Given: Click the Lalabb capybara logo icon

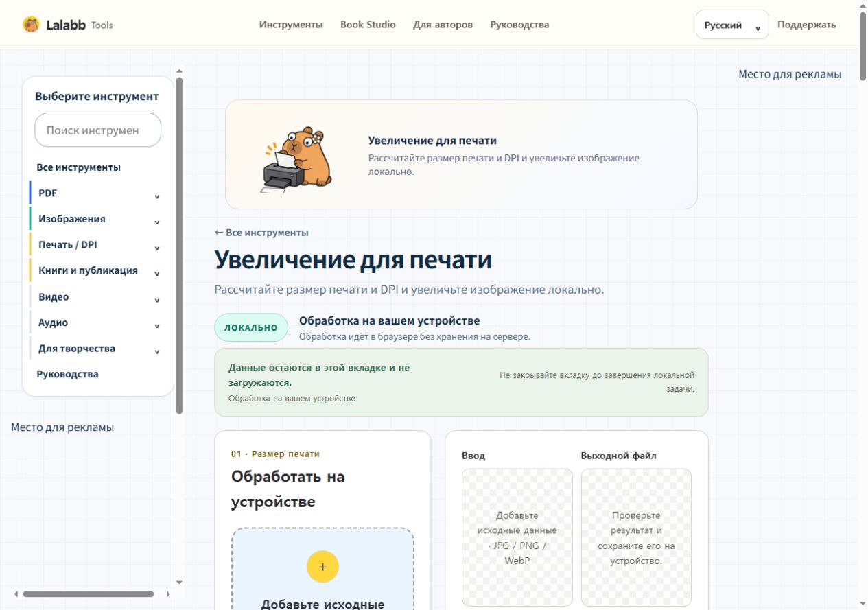Looking at the screenshot, I should click(31, 25).
